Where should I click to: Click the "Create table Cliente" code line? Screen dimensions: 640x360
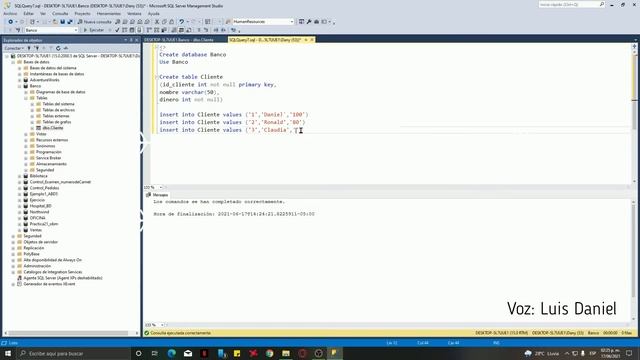[x=191, y=77]
